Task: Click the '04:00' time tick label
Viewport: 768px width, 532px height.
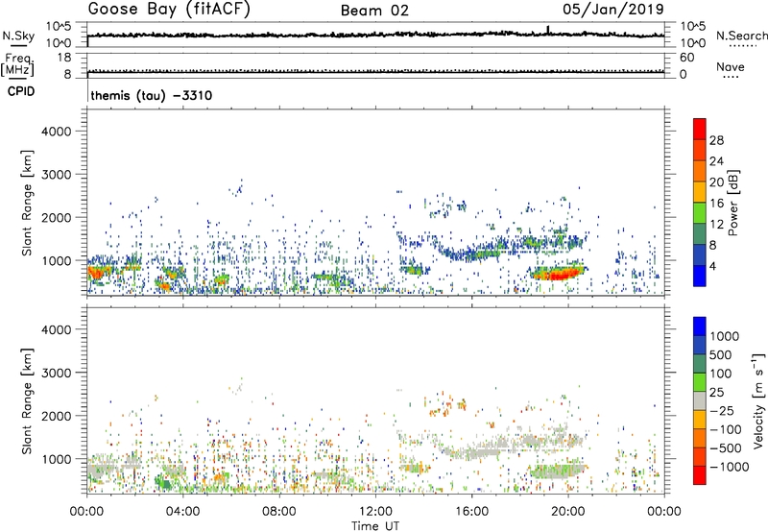Action: pyautogui.click(x=182, y=512)
